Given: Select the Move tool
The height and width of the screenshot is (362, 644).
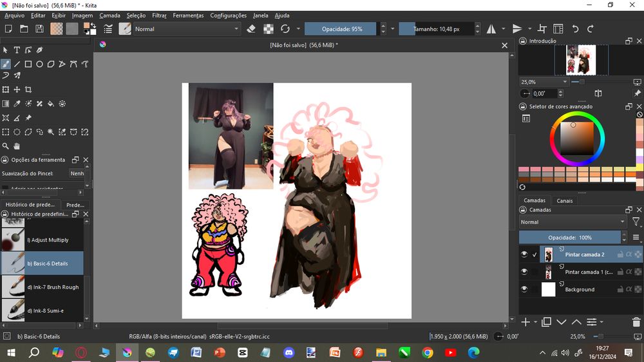Looking at the screenshot, I should click(x=17, y=90).
